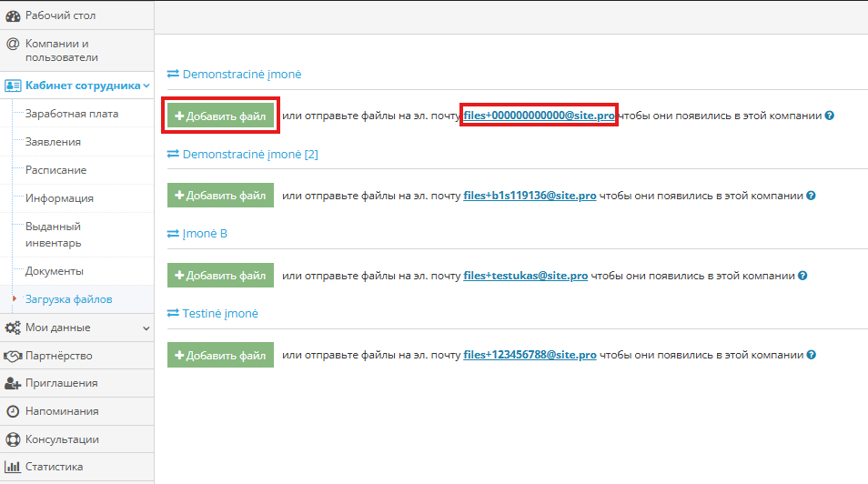Click the clock icon for Напоминания
The width and height of the screenshot is (868, 484).
(13, 411)
